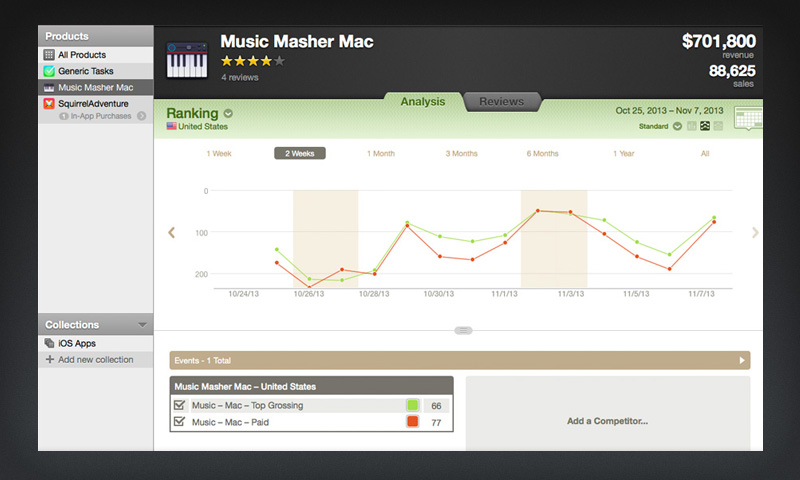The width and height of the screenshot is (800, 480).
Task: Select All Products in the sidebar
Action: coord(95,55)
